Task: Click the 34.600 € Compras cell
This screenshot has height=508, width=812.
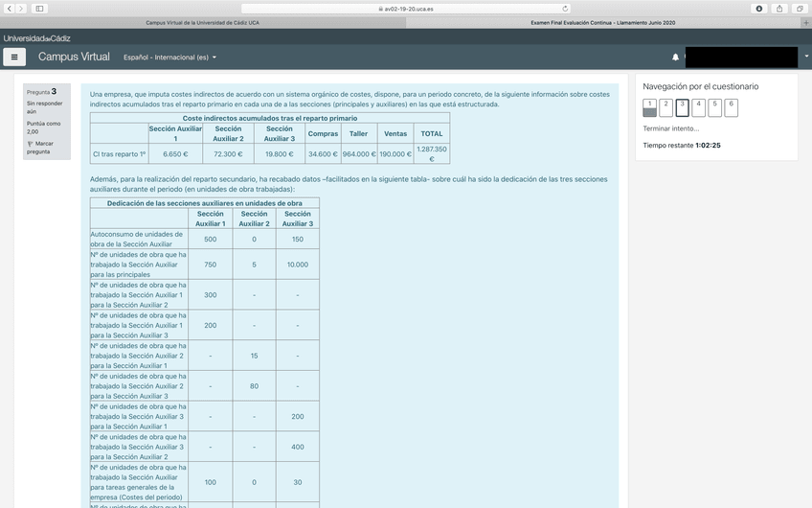Action: [323, 154]
